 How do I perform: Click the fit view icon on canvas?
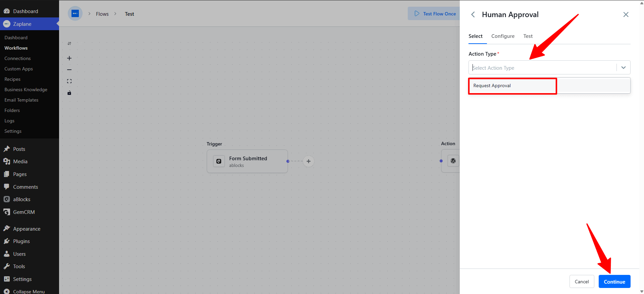(x=69, y=81)
